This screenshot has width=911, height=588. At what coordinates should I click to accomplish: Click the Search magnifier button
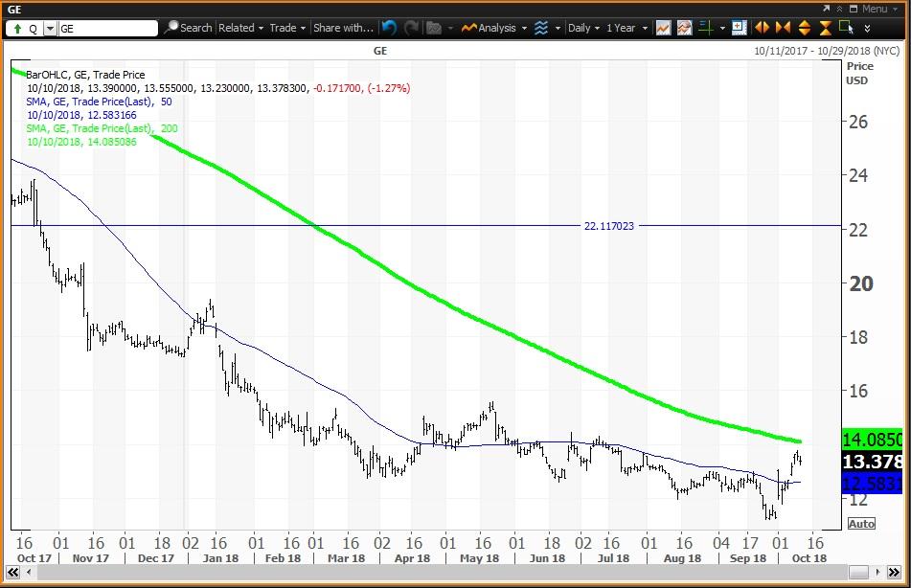pyautogui.click(x=189, y=28)
